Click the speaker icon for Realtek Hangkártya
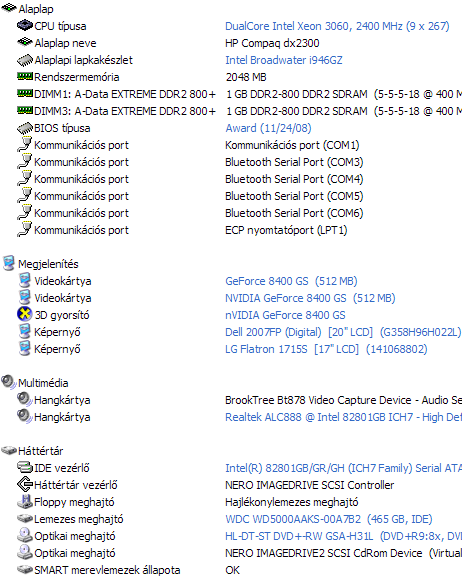Screen dimensions: 462x578 coord(25,416)
